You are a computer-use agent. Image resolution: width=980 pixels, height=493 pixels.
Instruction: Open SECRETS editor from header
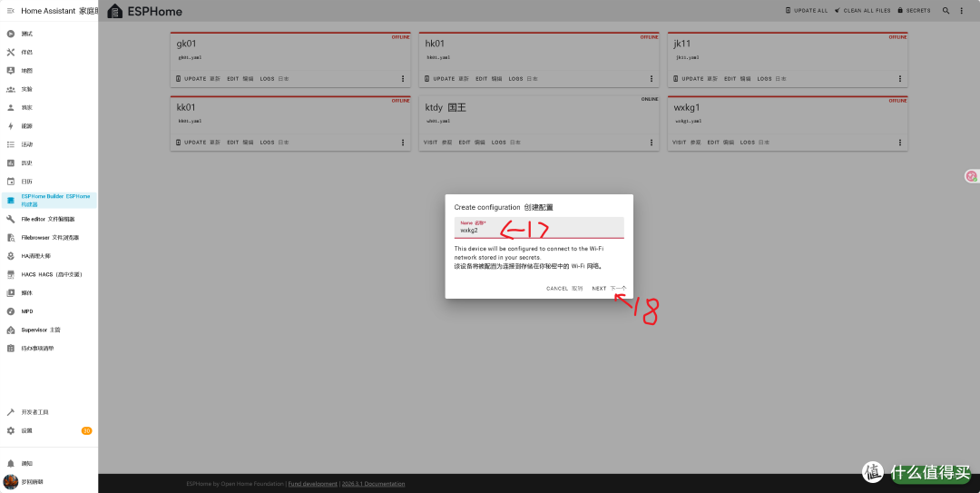[x=914, y=11]
